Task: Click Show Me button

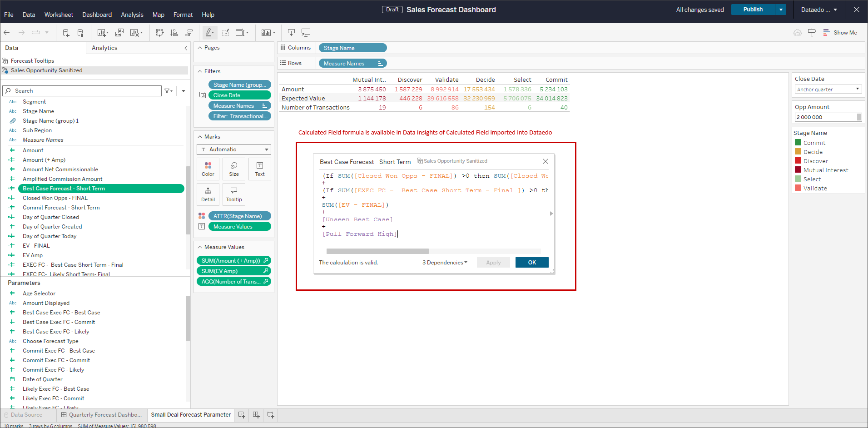Action: (840, 33)
